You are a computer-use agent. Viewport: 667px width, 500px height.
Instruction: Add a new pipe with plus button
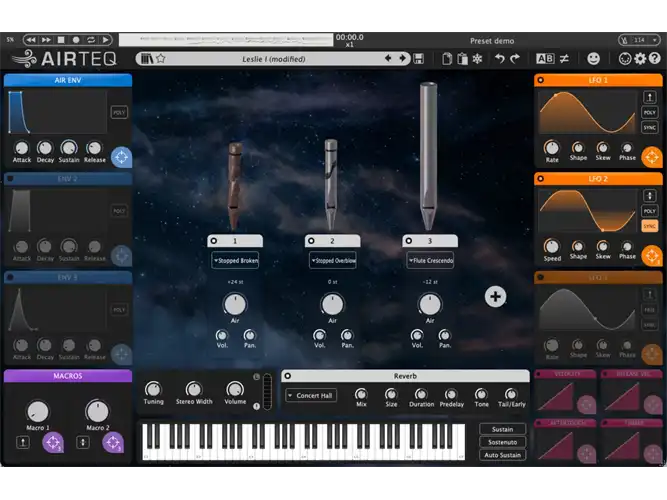(x=495, y=297)
